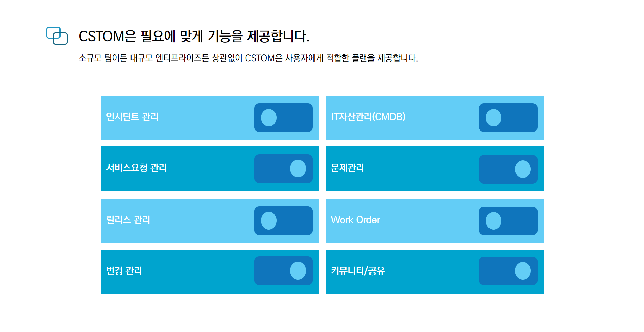Click the Work Order label text
This screenshot has width=644, height=332.
point(355,220)
